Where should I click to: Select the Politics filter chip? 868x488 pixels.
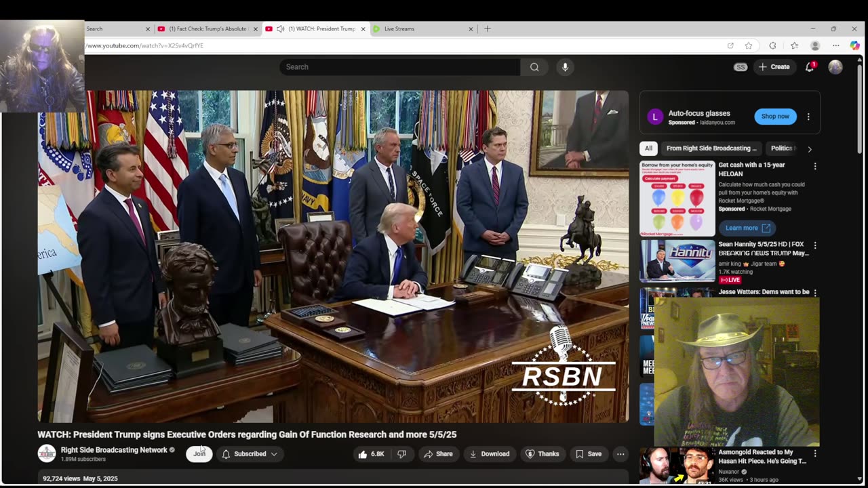782,148
